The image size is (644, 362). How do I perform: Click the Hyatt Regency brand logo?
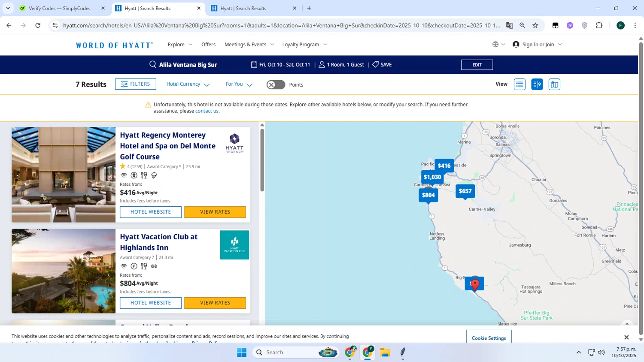(234, 143)
